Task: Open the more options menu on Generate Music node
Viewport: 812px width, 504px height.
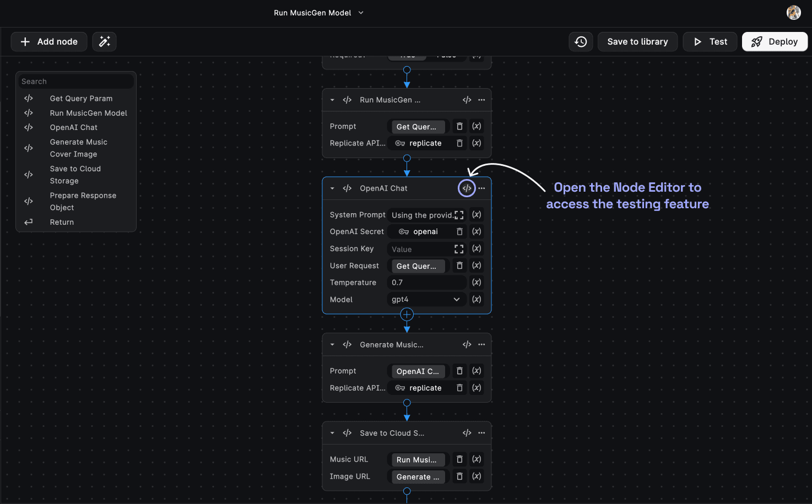Action: pyautogui.click(x=481, y=345)
